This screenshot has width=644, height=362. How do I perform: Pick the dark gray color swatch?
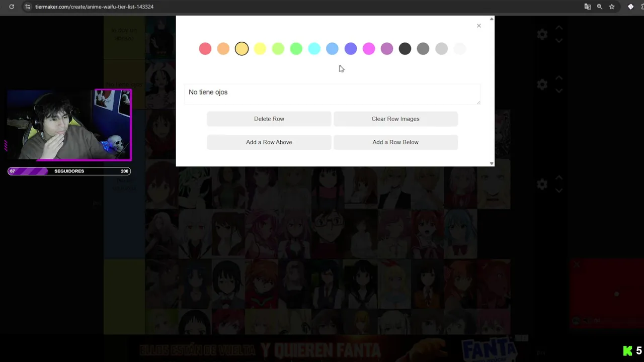(x=423, y=49)
